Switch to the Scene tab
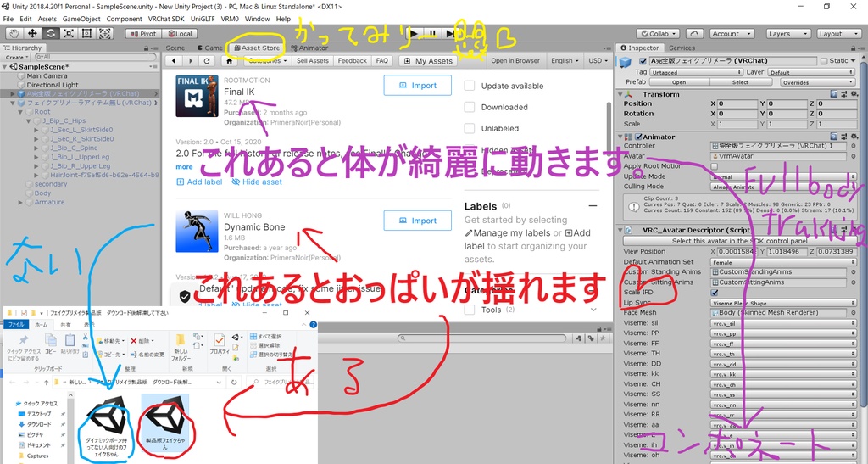The image size is (868, 464). [x=175, y=48]
